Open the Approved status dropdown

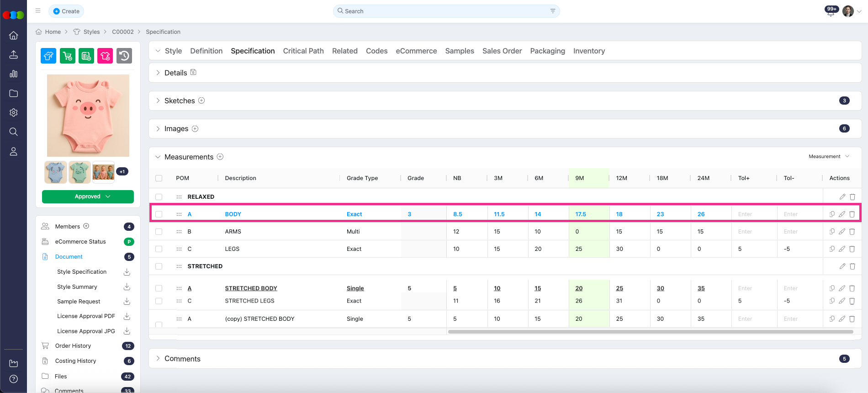(x=88, y=196)
